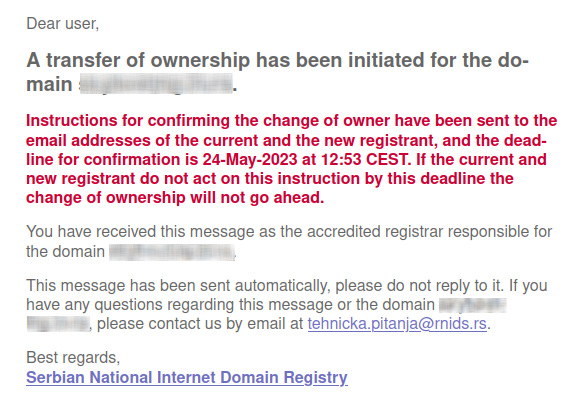Click the blurred domain after 'the domain' in the registrar paragraph

(172, 252)
